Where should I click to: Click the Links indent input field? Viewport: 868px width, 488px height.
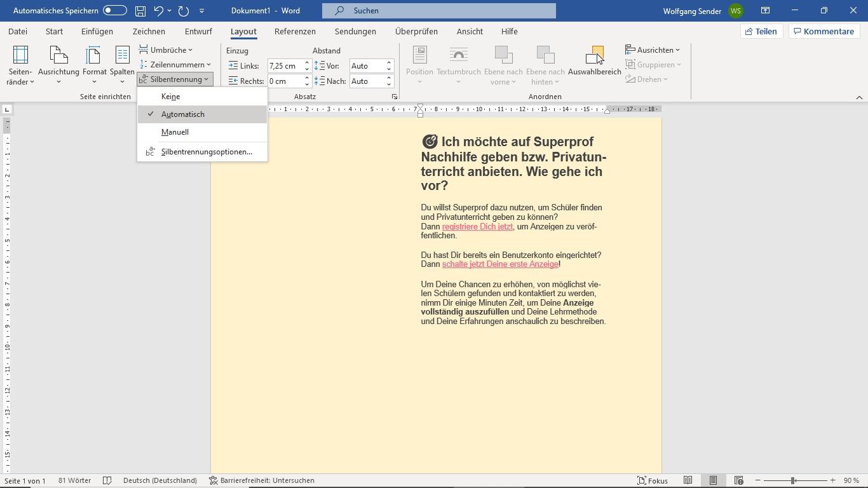[x=285, y=66]
